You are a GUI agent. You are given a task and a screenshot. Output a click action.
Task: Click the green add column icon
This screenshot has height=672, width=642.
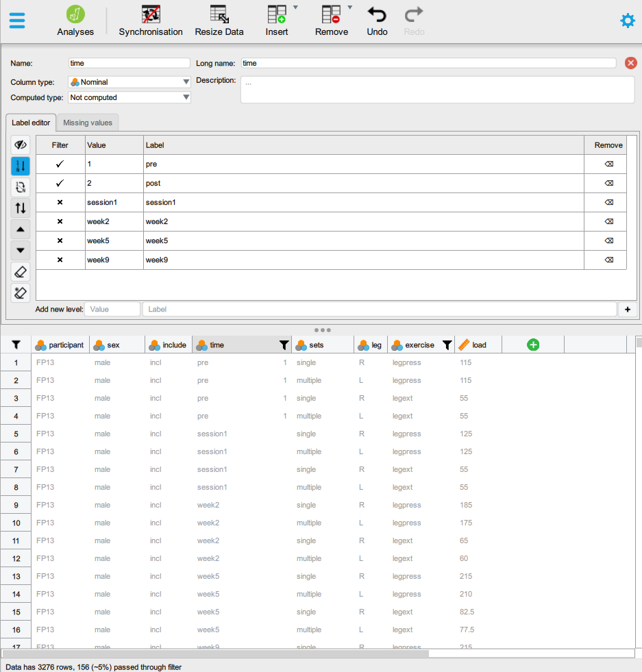point(533,345)
